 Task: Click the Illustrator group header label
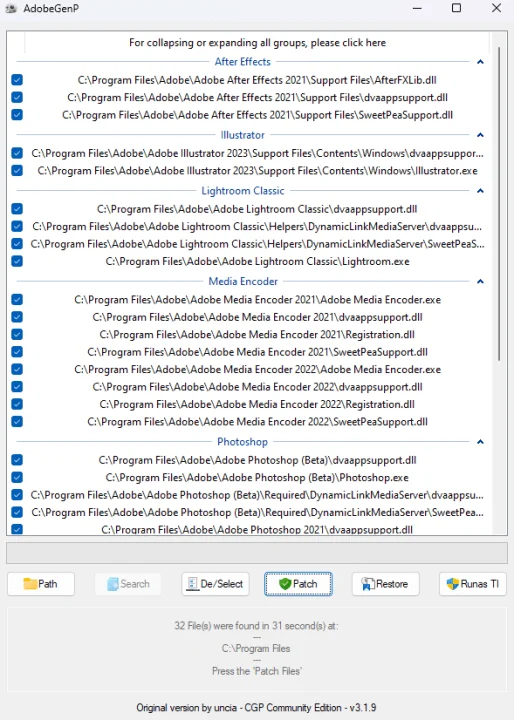tap(243, 135)
